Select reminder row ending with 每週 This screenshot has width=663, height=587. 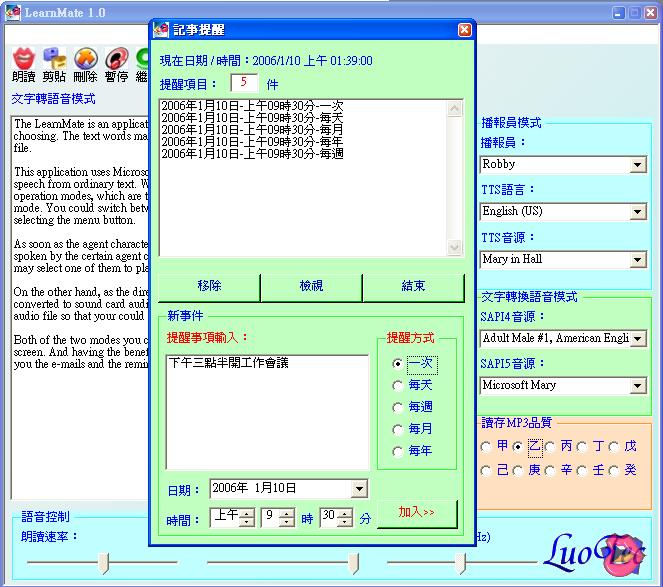252,153
